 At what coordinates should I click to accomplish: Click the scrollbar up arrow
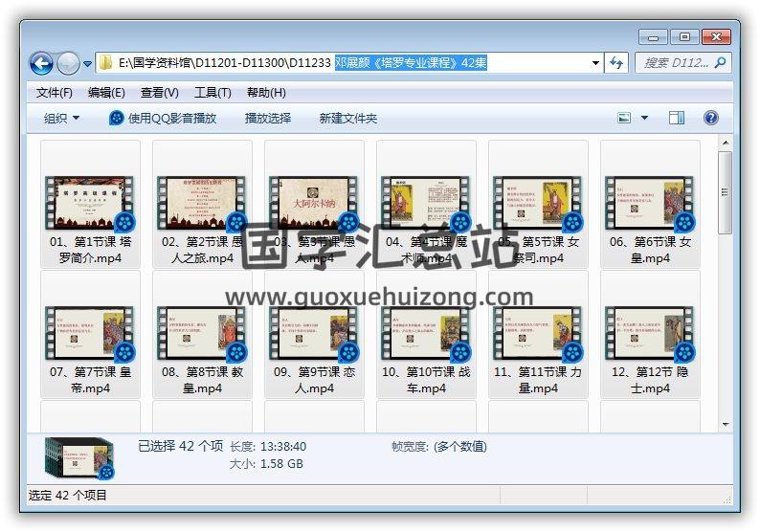tap(726, 143)
